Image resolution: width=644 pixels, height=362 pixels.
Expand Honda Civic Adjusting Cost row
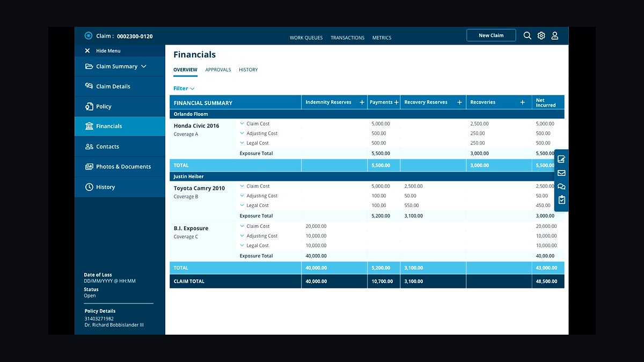(x=242, y=134)
